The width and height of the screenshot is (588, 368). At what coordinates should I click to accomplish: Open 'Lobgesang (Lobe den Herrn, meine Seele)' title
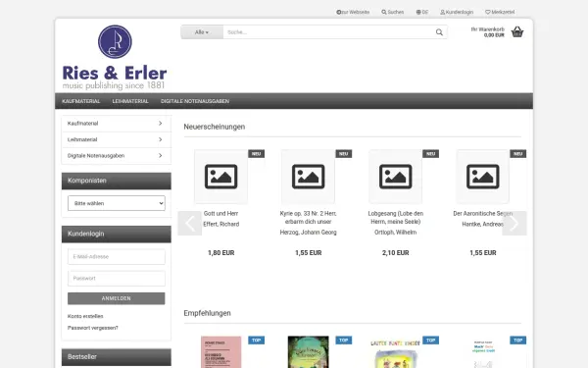pos(396,218)
